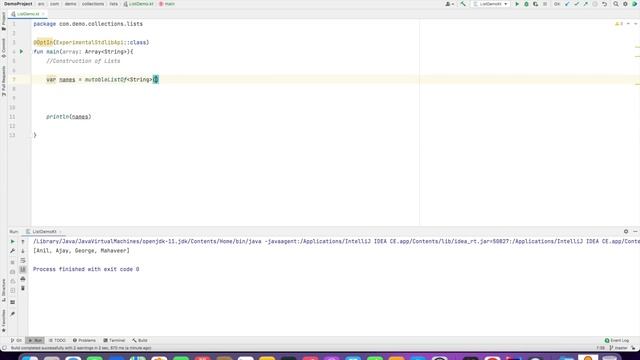Viewport: 640px width, 360px height.
Task: Click the Run panel layout icon
Action: 12,302
